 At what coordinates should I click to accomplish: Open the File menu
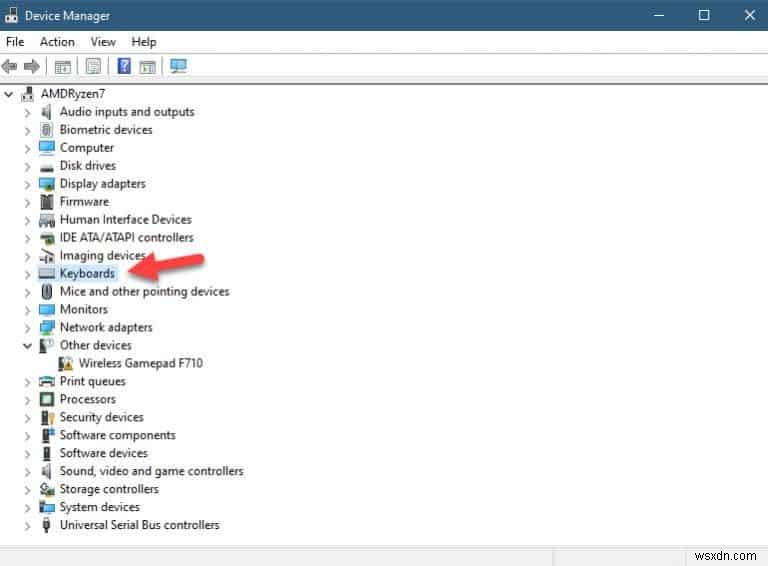pos(15,42)
